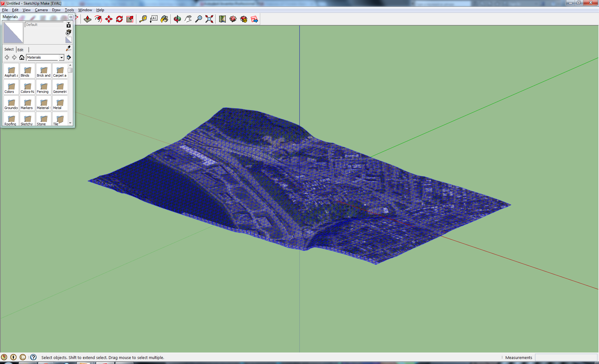Select the Rotate tool

(119, 19)
